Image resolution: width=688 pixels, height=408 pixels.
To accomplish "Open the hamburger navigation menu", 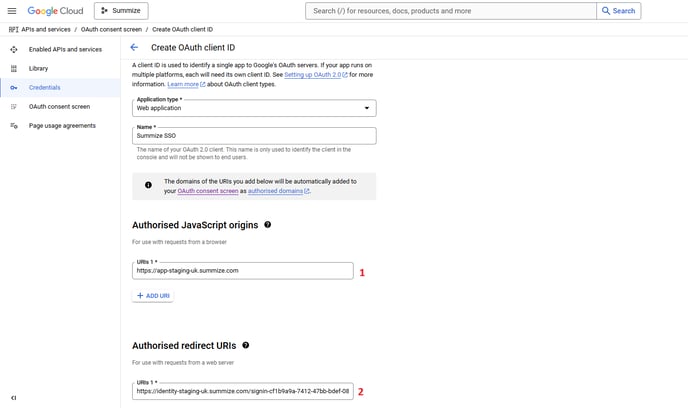I will tap(13, 11).
